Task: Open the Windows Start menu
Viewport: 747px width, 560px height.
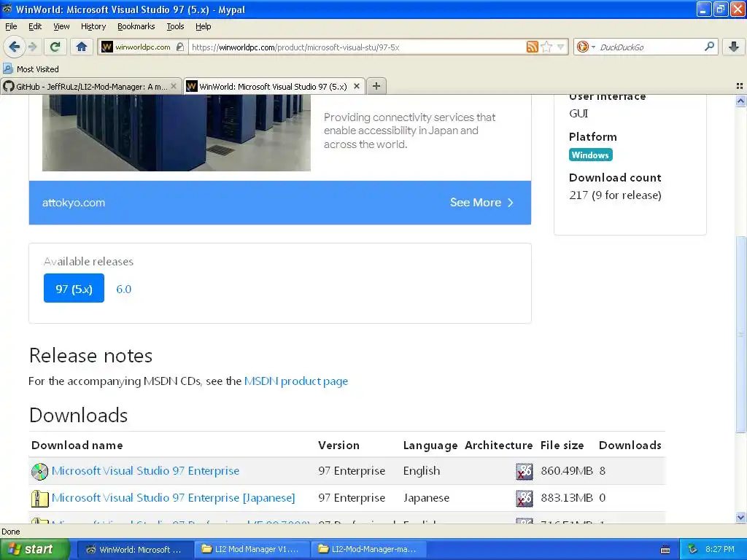Action: click(x=34, y=549)
